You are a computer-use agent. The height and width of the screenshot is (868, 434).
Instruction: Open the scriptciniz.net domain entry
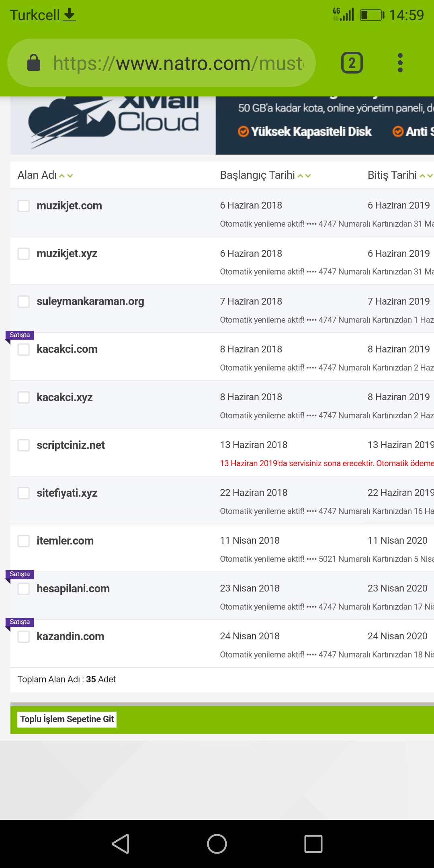tap(71, 445)
